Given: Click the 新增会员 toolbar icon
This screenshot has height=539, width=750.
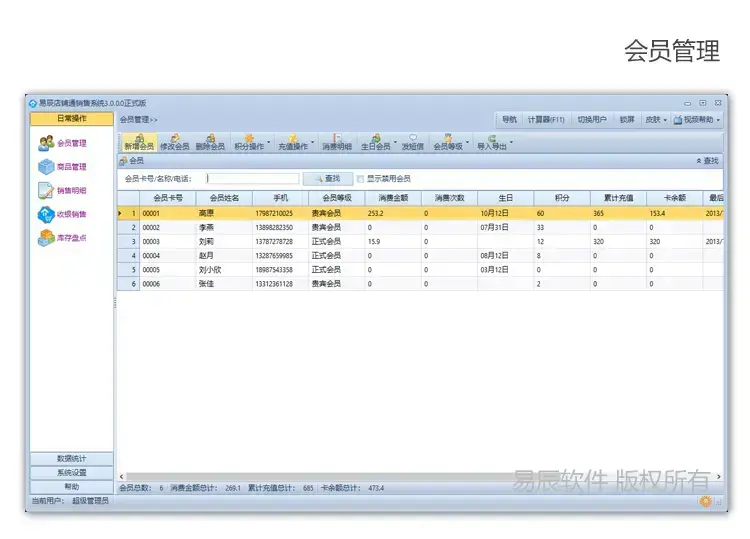Looking at the screenshot, I should (x=139, y=142).
